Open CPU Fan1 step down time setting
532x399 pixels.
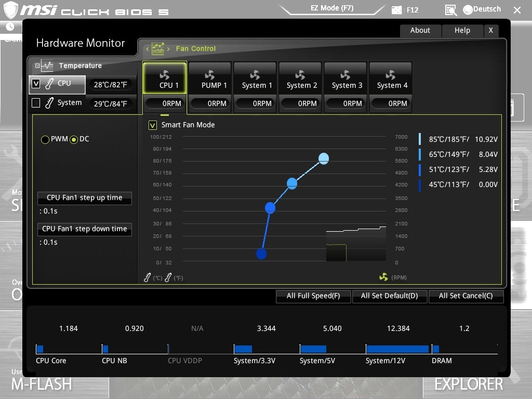click(x=84, y=229)
